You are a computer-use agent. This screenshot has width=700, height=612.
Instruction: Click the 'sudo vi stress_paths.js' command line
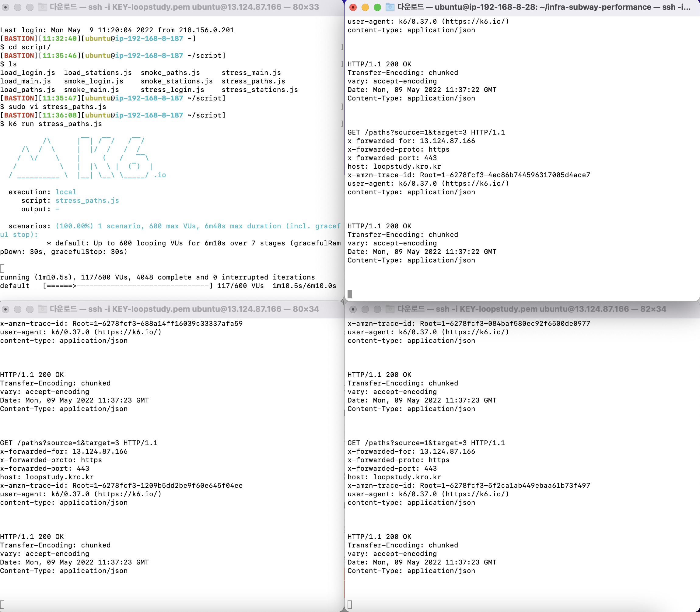tap(57, 107)
